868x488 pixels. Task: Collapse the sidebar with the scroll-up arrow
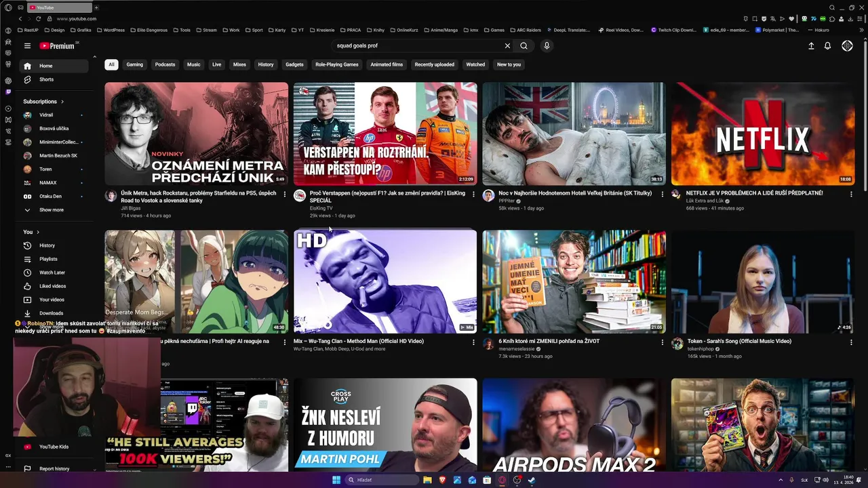(94, 57)
